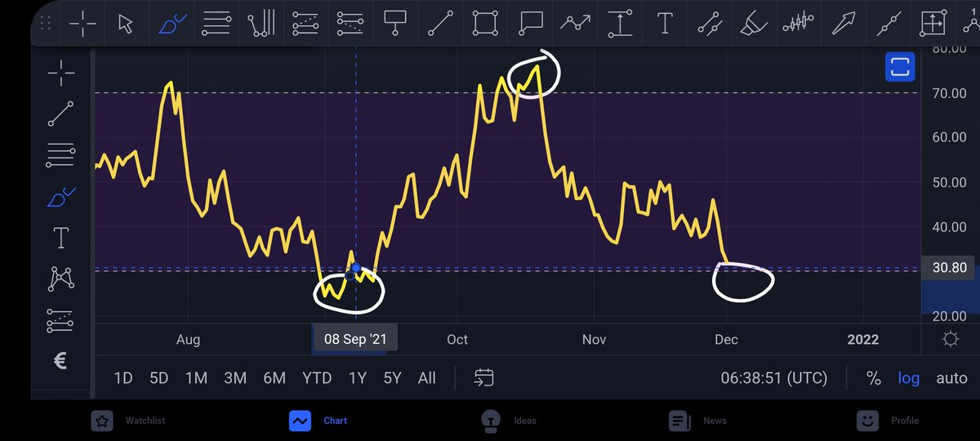This screenshot has width=980, height=441.
Task: Select the Fibonacci retracement tool
Action: (305, 23)
